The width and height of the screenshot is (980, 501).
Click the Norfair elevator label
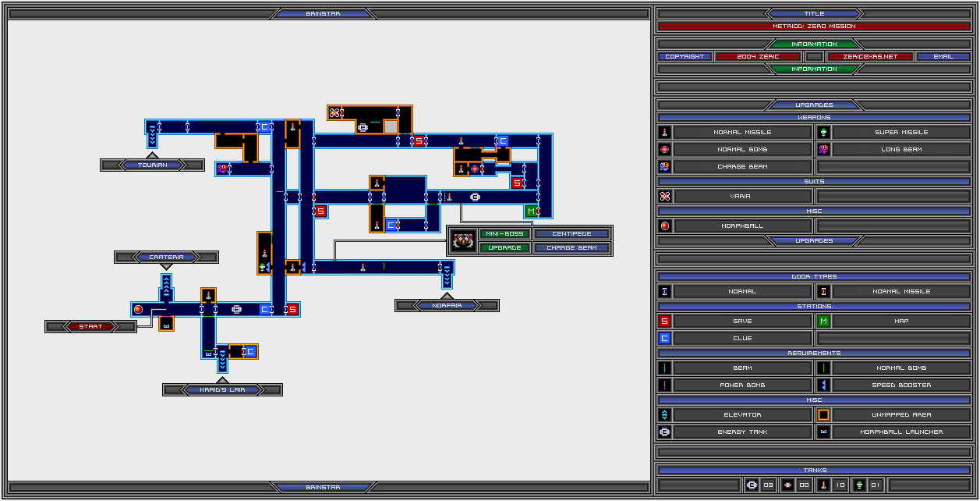pyautogui.click(x=447, y=306)
